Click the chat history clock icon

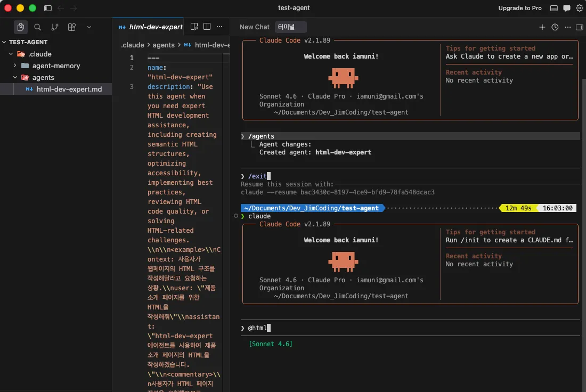555,27
